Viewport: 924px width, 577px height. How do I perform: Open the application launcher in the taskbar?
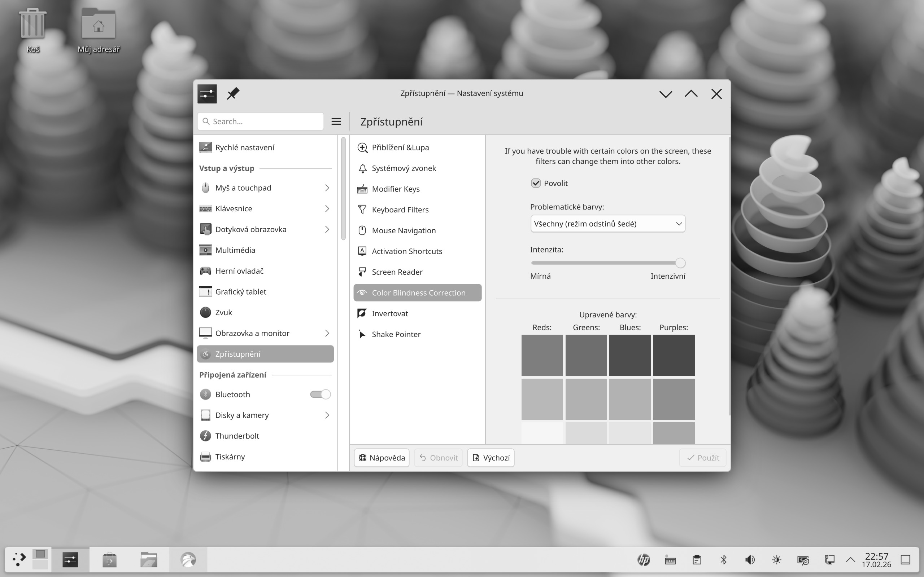pyautogui.click(x=19, y=559)
